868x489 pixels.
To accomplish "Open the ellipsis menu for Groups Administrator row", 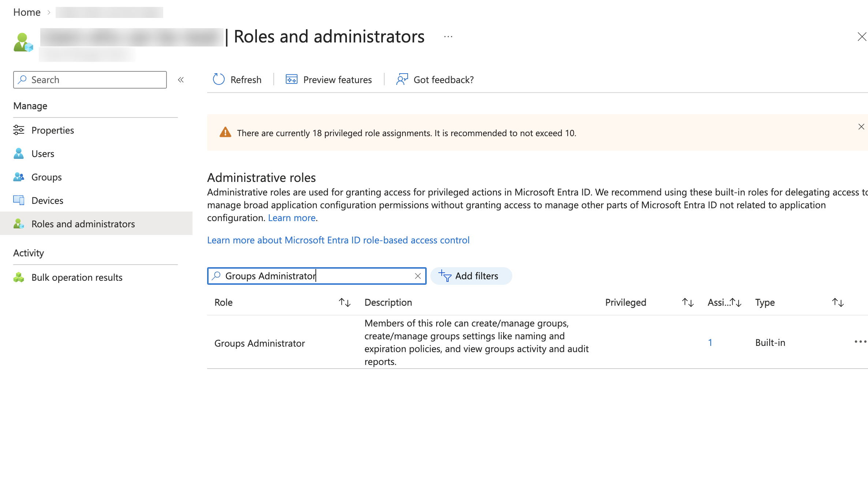I will point(860,342).
